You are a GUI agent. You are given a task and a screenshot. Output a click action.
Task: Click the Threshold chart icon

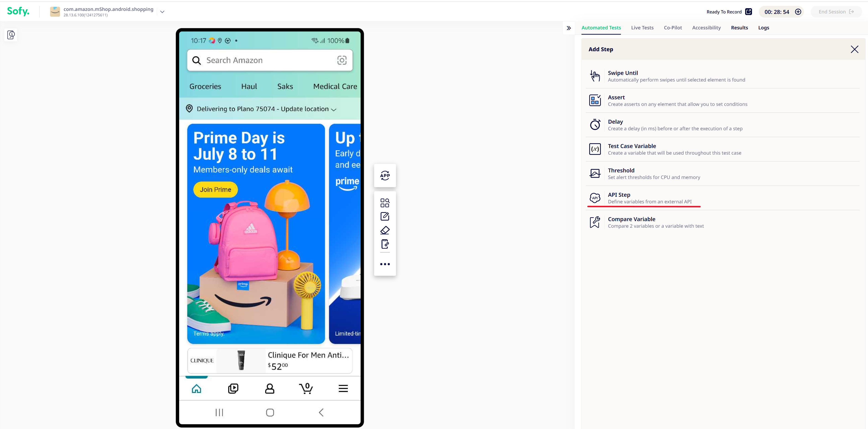coord(595,174)
